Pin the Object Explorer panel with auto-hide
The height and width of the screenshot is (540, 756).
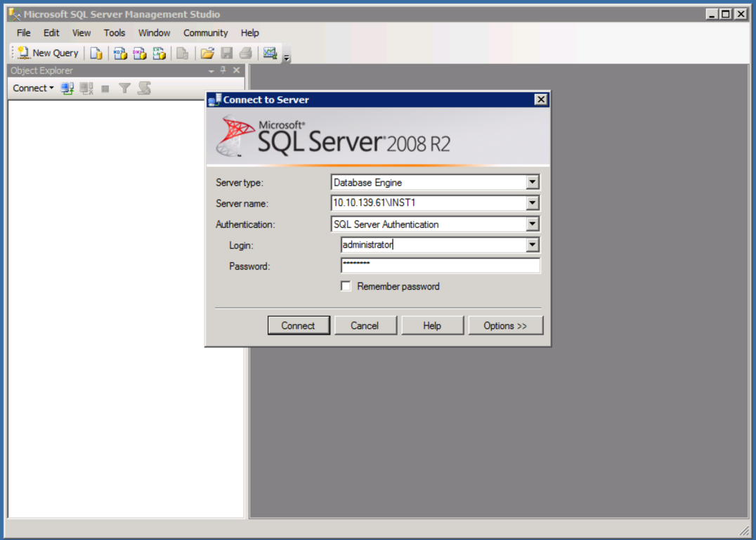coord(223,70)
